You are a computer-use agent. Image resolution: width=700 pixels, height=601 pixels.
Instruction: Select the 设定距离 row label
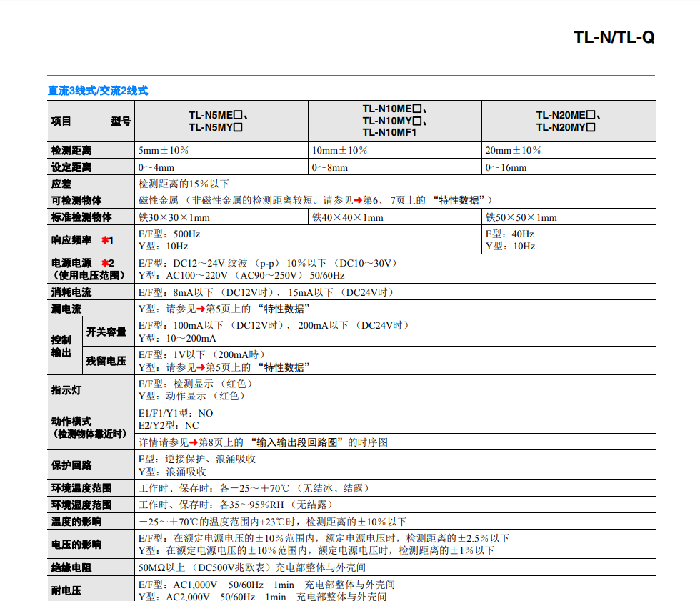(x=71, y=167)
